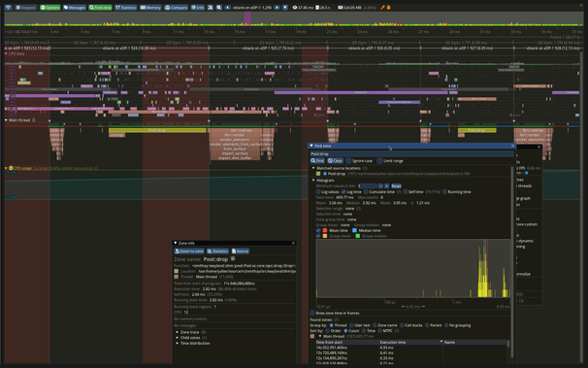588x368 pixels.
Task: Go to the previous vblank frame with the left arrow
Action: point(228,7)
